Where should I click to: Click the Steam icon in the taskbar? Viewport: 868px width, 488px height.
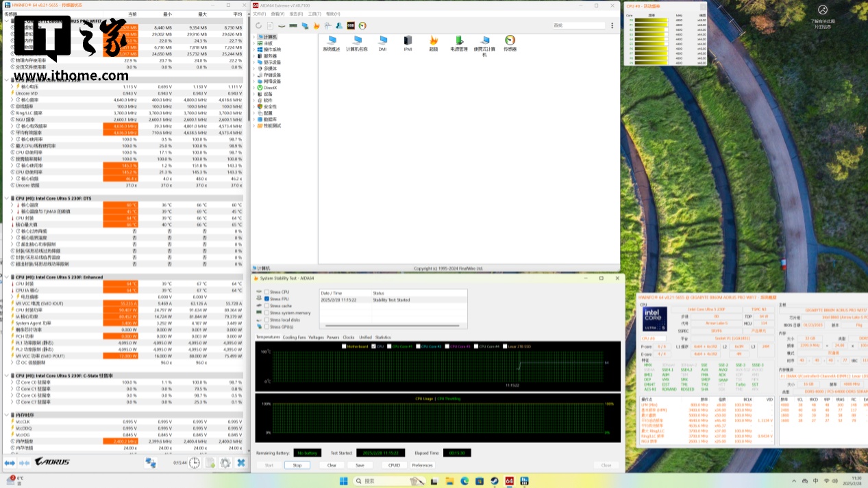click(493, 481)
